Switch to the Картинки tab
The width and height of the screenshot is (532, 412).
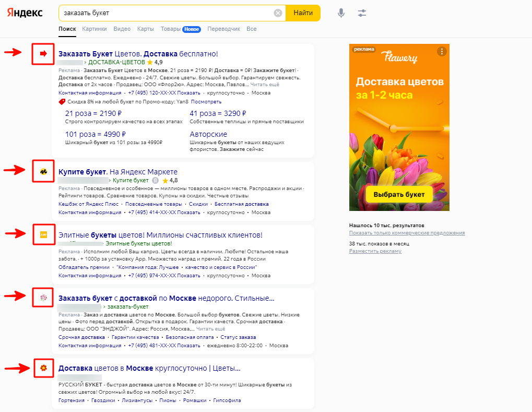(x=94, y=29)
